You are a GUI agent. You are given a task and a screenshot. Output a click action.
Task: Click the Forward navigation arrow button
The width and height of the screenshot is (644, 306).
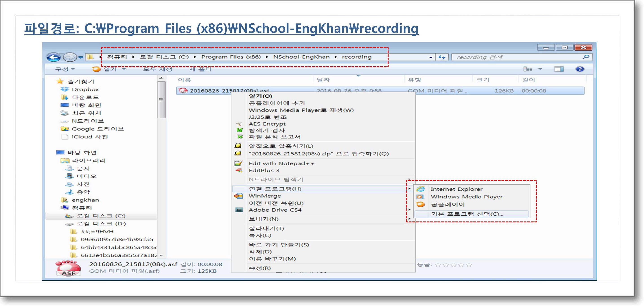pos(70,57)
